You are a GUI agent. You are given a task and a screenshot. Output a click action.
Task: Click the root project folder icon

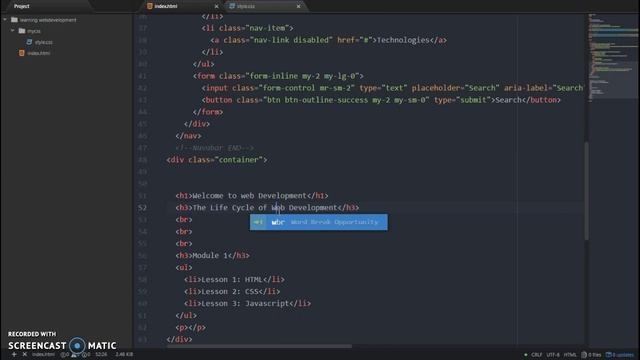click(14, 20)
